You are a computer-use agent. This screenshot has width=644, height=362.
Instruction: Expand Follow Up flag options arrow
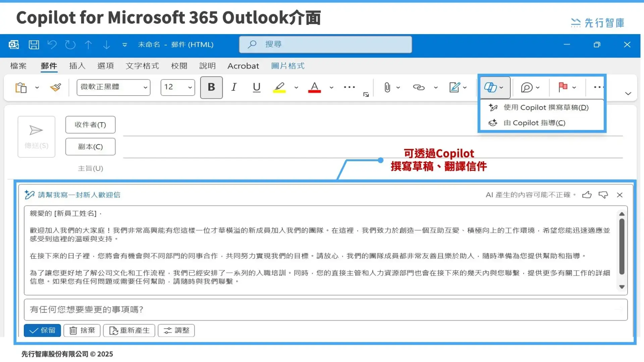click(574, 88)
